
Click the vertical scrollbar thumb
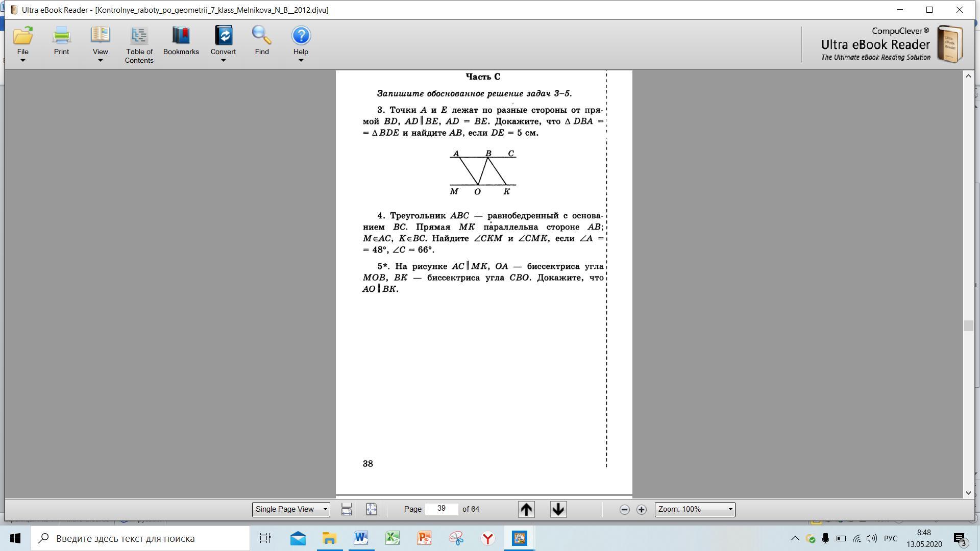(x=968, y=325)
